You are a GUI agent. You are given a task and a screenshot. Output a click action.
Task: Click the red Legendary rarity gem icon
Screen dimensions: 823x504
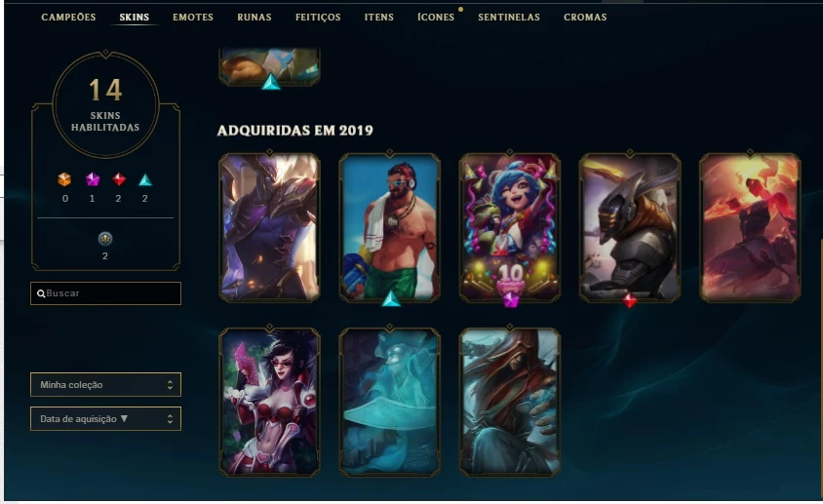(119, 180)
